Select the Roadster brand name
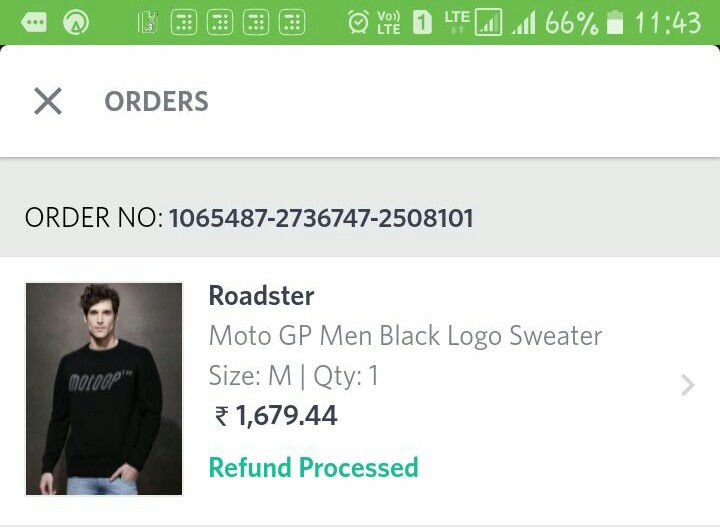 [x=261, y=296]
